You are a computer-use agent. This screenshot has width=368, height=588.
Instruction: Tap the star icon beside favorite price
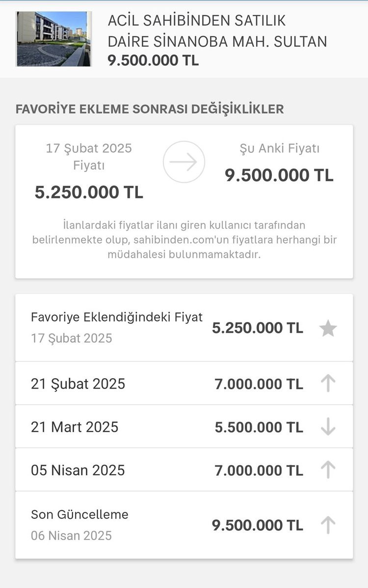tap(328, 328)
